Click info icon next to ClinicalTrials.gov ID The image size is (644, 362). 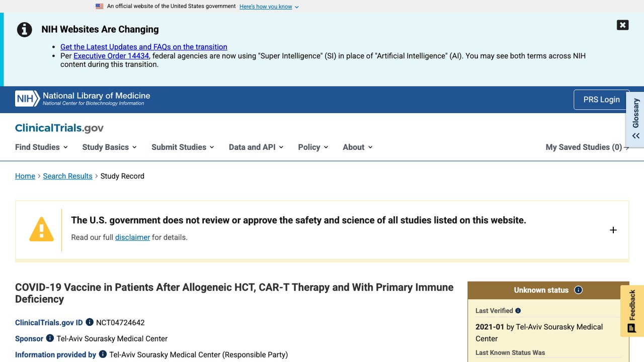(x=90, y=322)
